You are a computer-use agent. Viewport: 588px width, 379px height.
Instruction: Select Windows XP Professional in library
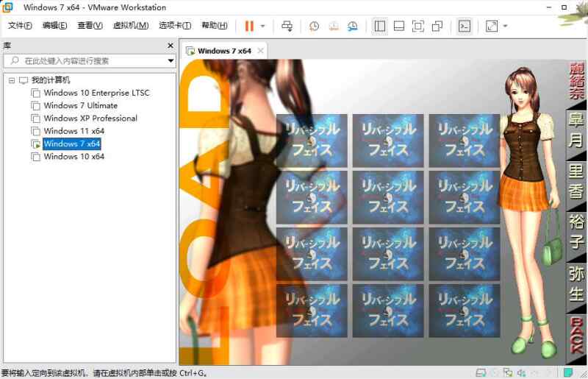[x=90, y=118]
